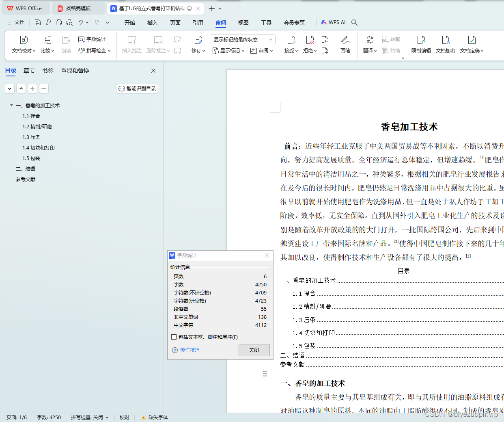Jump to 1.2 精制/研磨 in outline

pyautogui.click(x=37, y=126)
